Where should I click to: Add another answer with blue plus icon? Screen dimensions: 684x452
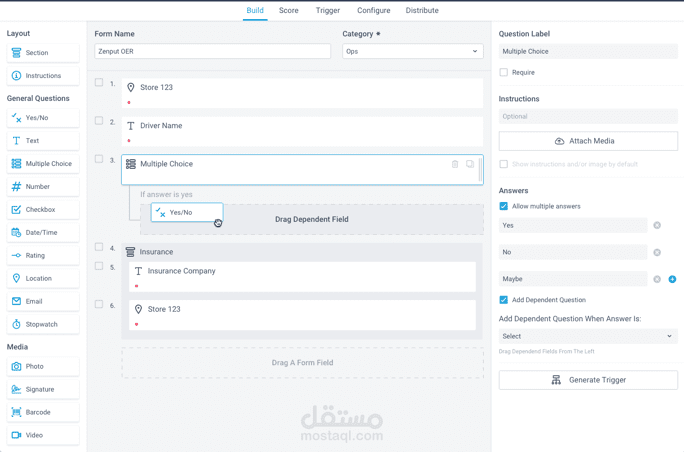(672, 279)
